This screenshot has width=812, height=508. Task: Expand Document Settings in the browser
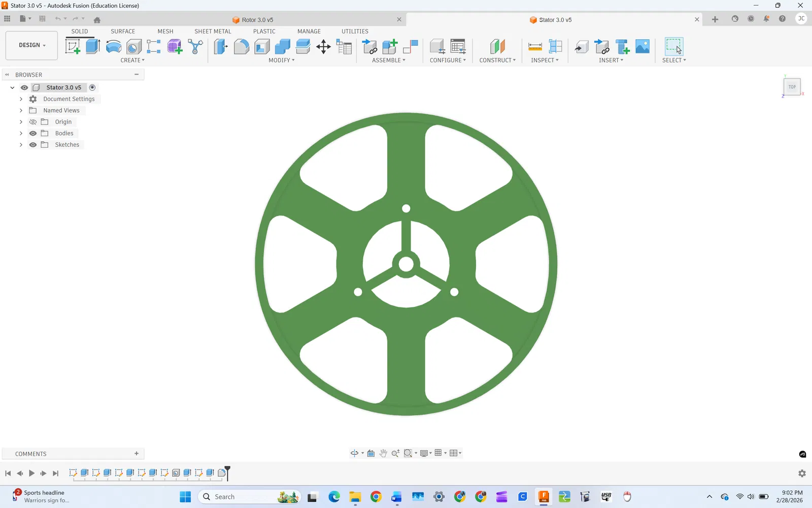tap(21, 99)
